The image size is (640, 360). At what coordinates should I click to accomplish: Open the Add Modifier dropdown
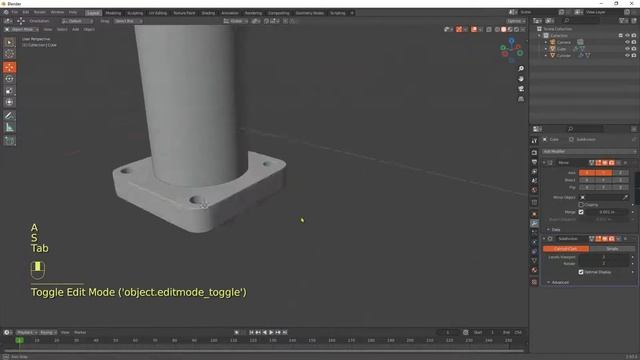click(x=589, y=151)
